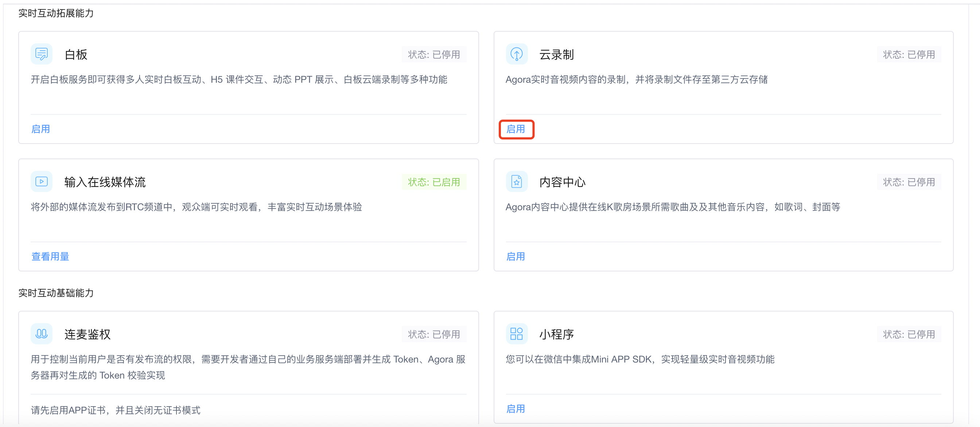The height and width of the screenshot is (427, 980).
Task: Click the 小程序 card title
Action: pyautogui.click(x=557, y=334)
